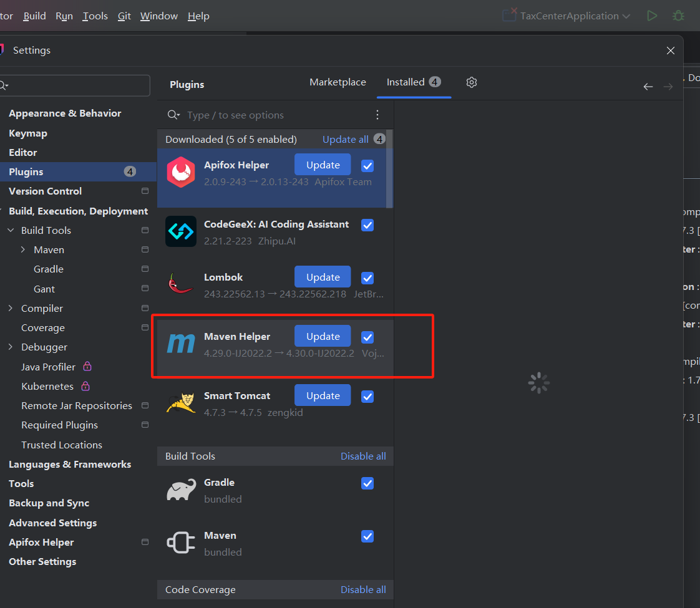This screenshot has height=608, width=700.
Task: Expand the Maven settings node
Action: 23,250
